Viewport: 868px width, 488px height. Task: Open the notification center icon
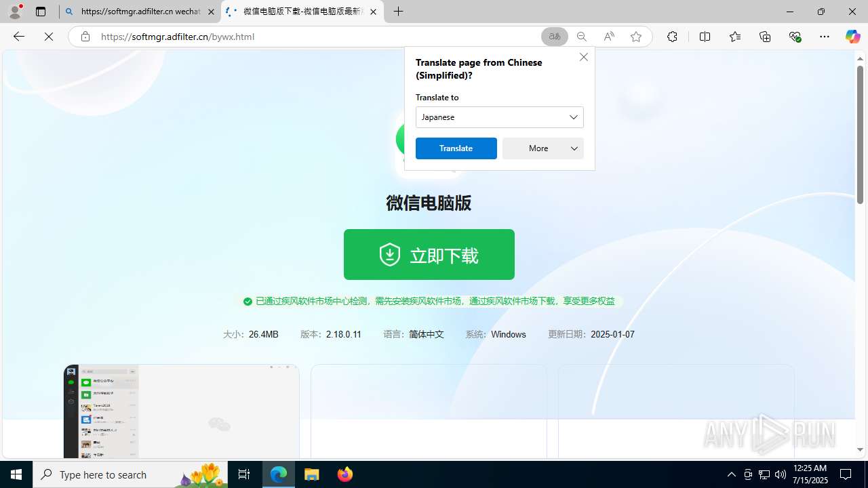846,474
